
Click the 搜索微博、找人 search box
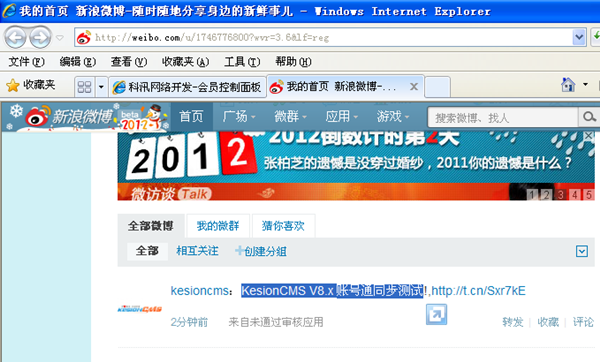[503, 117]
